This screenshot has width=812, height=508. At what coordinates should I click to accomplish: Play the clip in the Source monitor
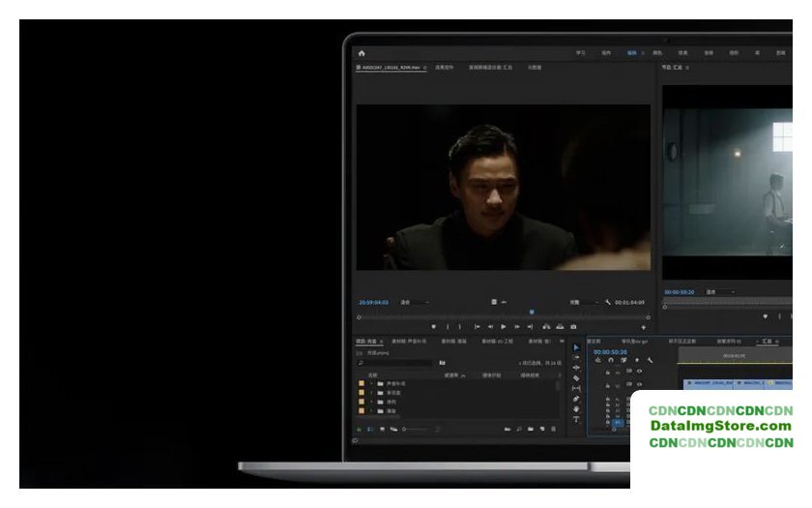click(x=504, y=327)
